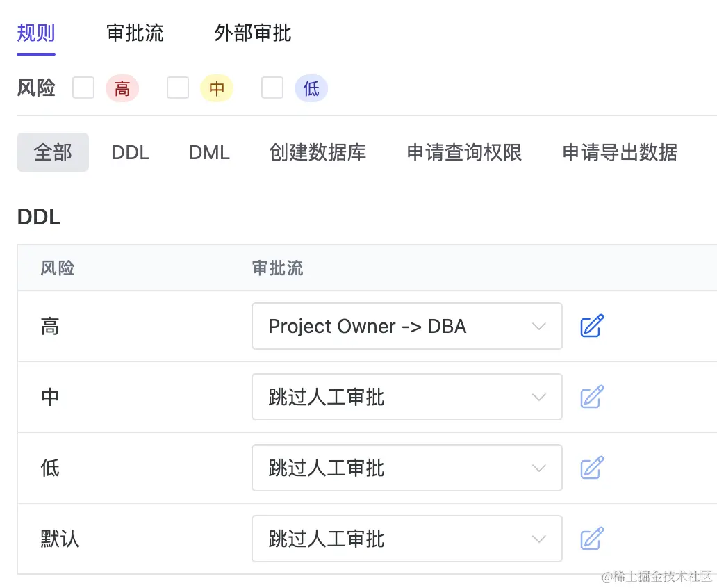
Task: Click the edit pencil icon next to 中 row
Action: [592, 397]
